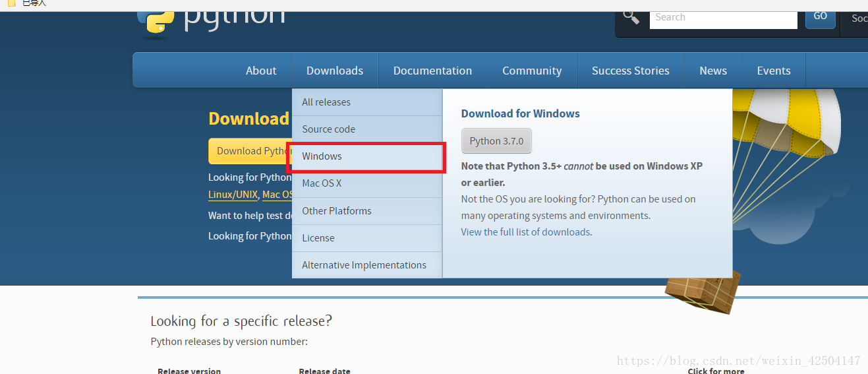Click the bookmarks folder icon in the browser bar
This screenshot has height=374, width=868.
(11, 3)
